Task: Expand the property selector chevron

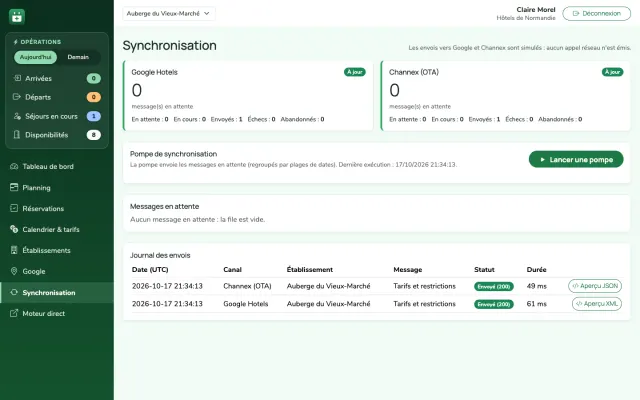Action: click(x=207, y=13)
